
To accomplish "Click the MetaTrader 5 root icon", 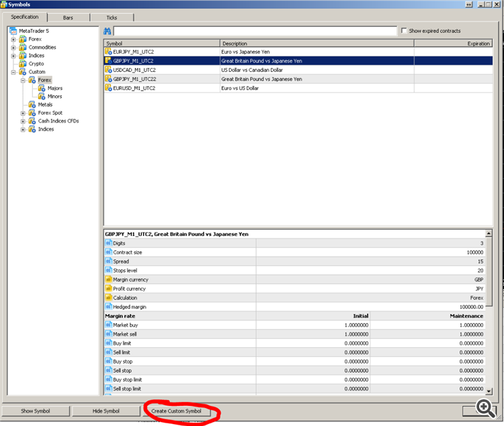I will pos(13,31).
